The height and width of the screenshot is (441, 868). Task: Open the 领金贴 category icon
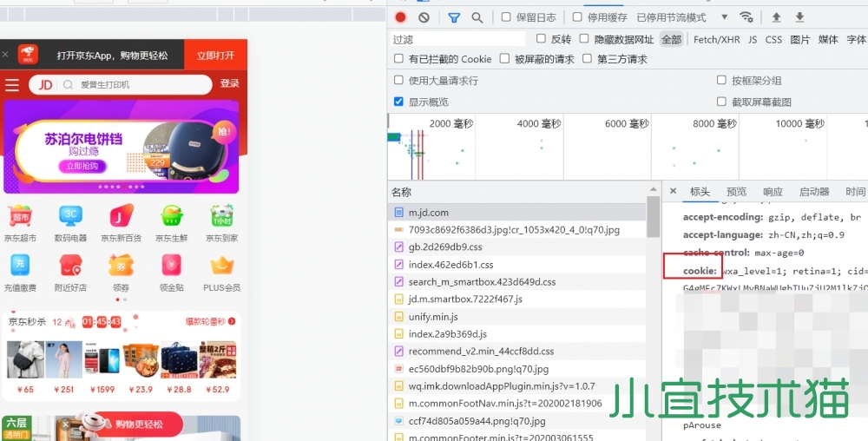(x=172, y=266)
